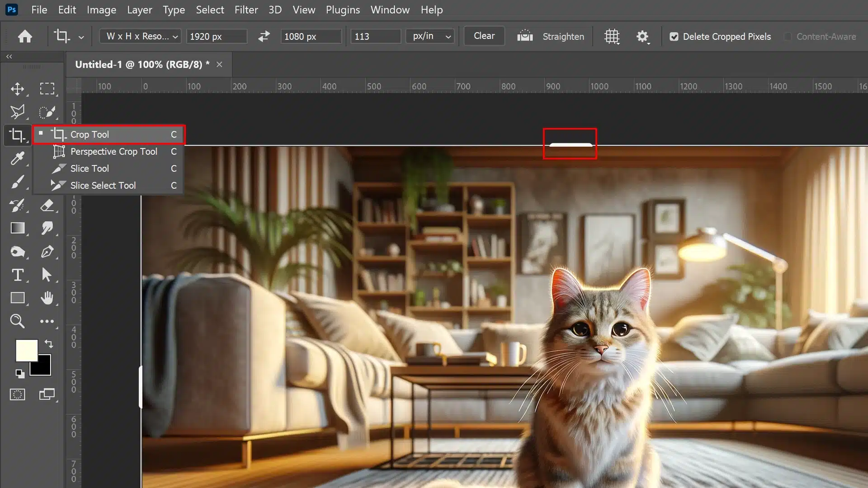Select the Sponge tool
868x488 pixels.
coord(18,252)
